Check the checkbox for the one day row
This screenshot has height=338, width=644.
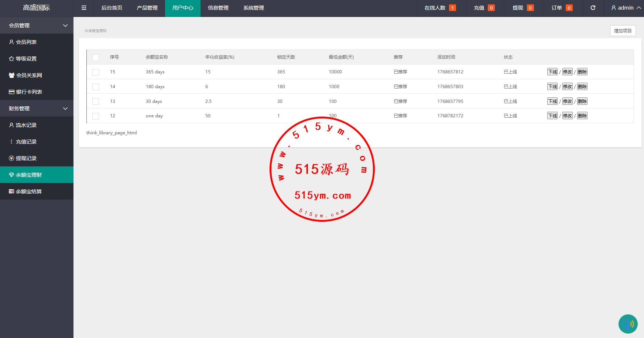[x=96, y=116]
